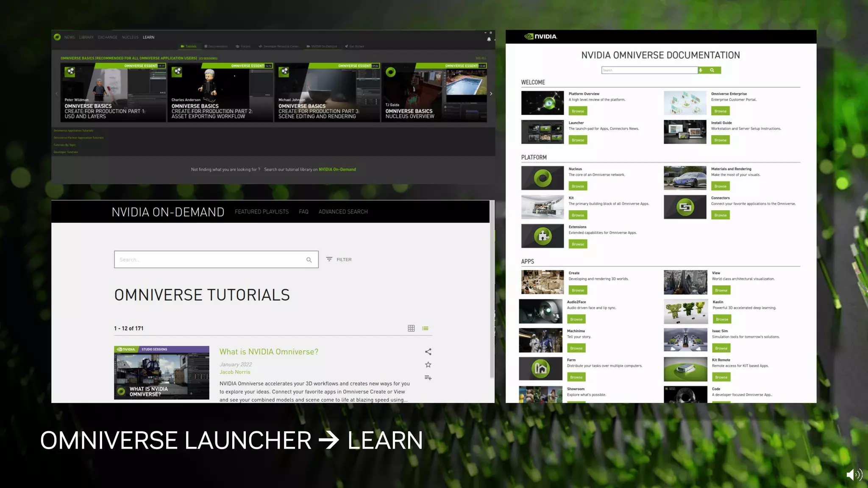This screenshot has height=488, width=868.
Task: Click the Nucleus icon in documentation
Action: 542,178
